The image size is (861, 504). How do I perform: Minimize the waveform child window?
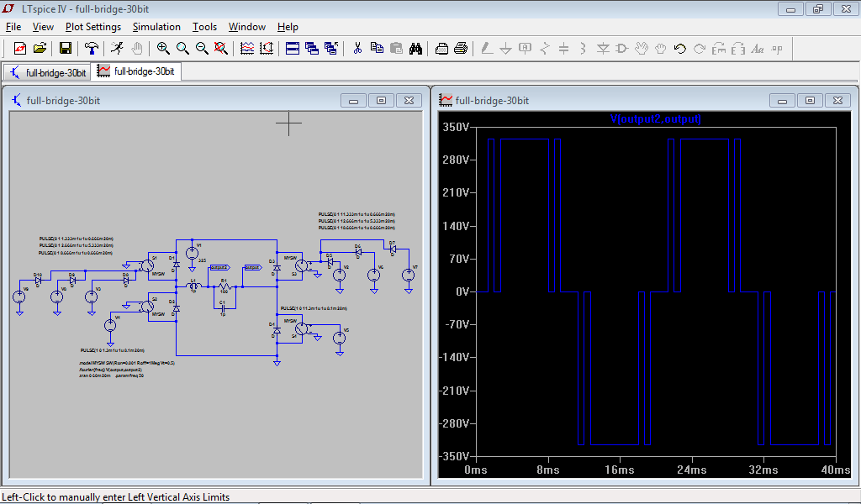click(782, 100)
